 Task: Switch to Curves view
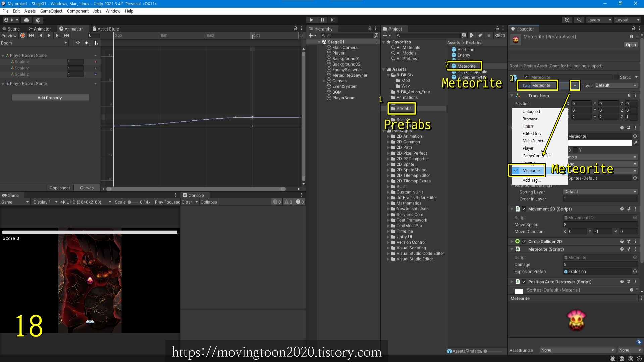click(87, 188)
